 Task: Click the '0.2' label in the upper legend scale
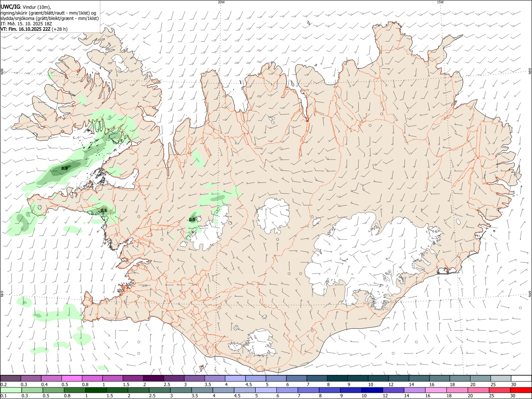point(3,384)
